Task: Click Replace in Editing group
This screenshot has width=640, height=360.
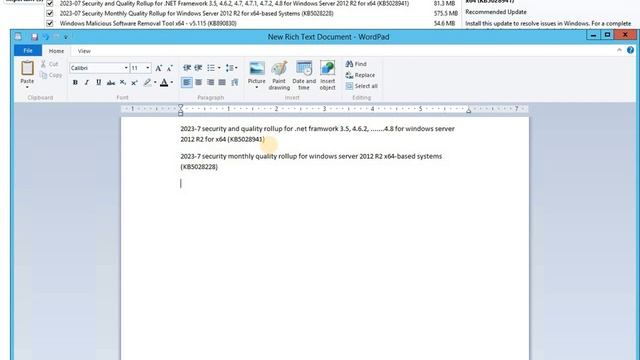Action: tap(360, 75)
